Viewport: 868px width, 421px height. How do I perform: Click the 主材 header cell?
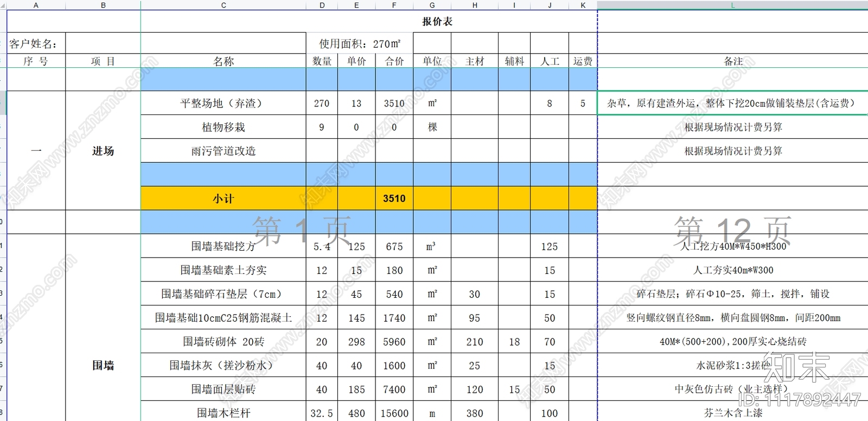point(475,61)
